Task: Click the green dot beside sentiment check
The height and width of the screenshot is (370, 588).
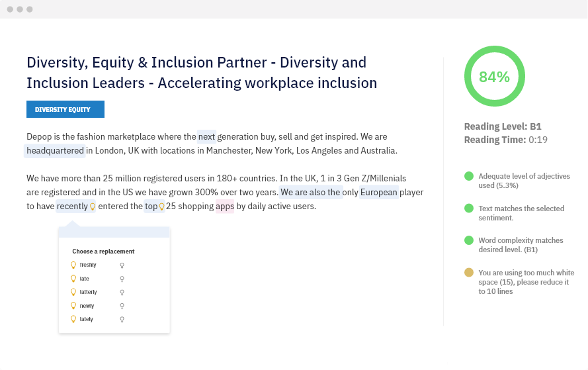Action: (469, 208)
